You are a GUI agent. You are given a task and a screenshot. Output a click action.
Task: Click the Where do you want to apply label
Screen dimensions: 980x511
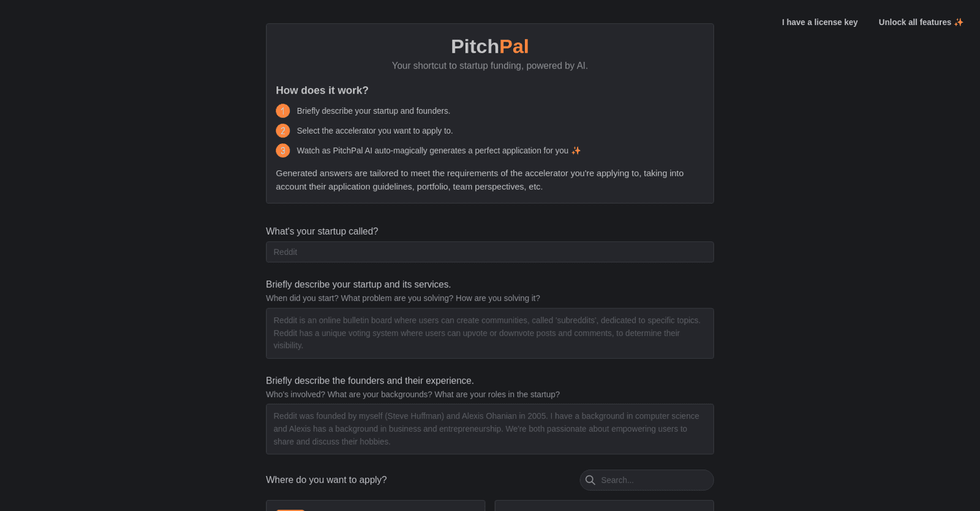point(326,480)
